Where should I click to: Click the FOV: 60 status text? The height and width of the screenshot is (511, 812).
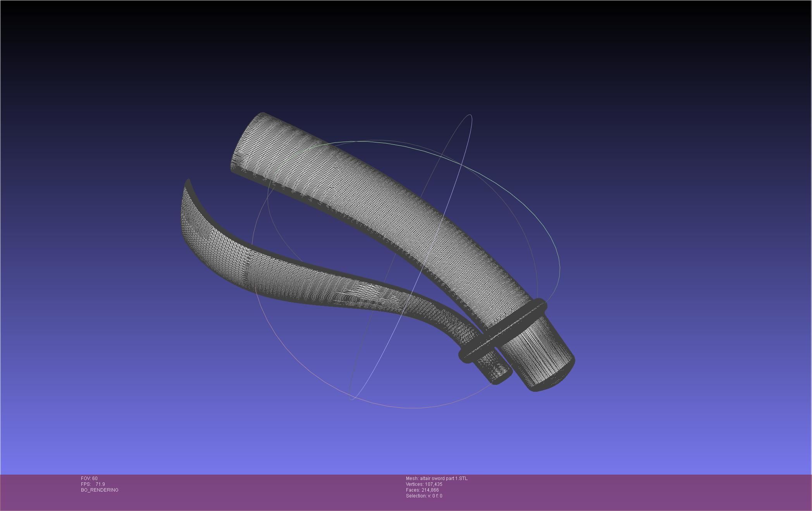[x=89, y=478]
